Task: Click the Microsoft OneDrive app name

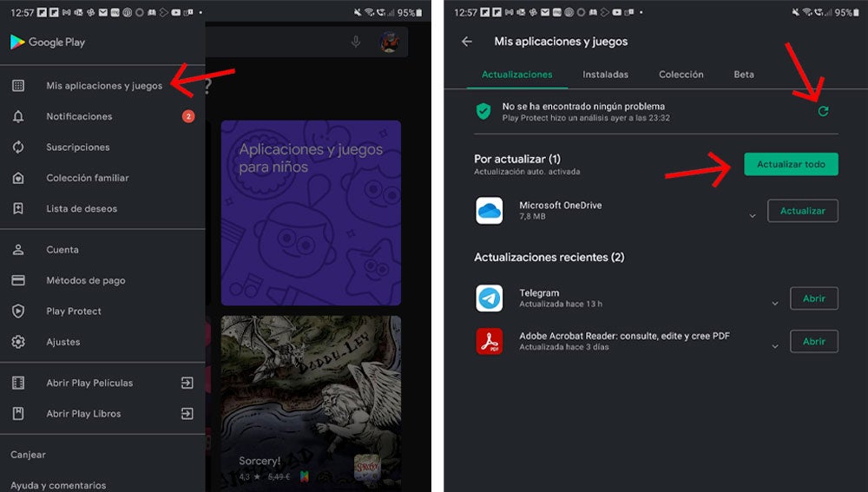Action: 560,206
